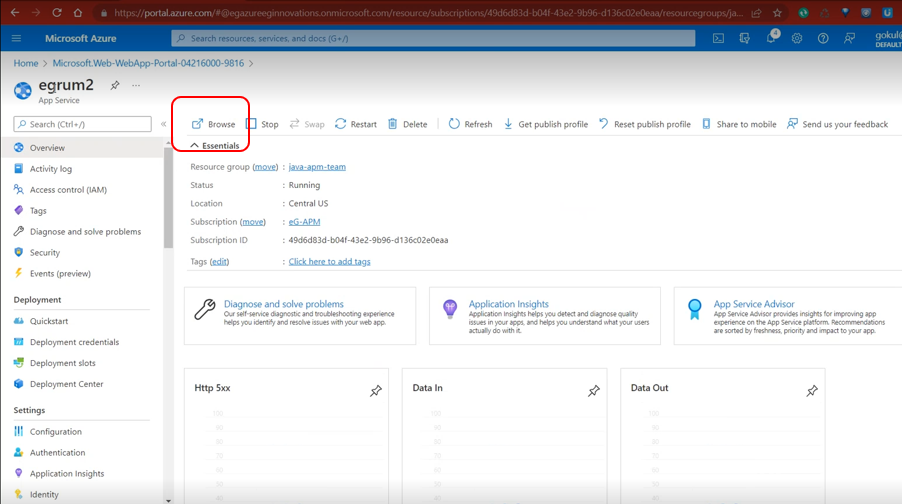The image size is (902, 504).
Task: Launch Cloud Shell from the top bar
Action: pyautogui.click(x=718, y=38)
